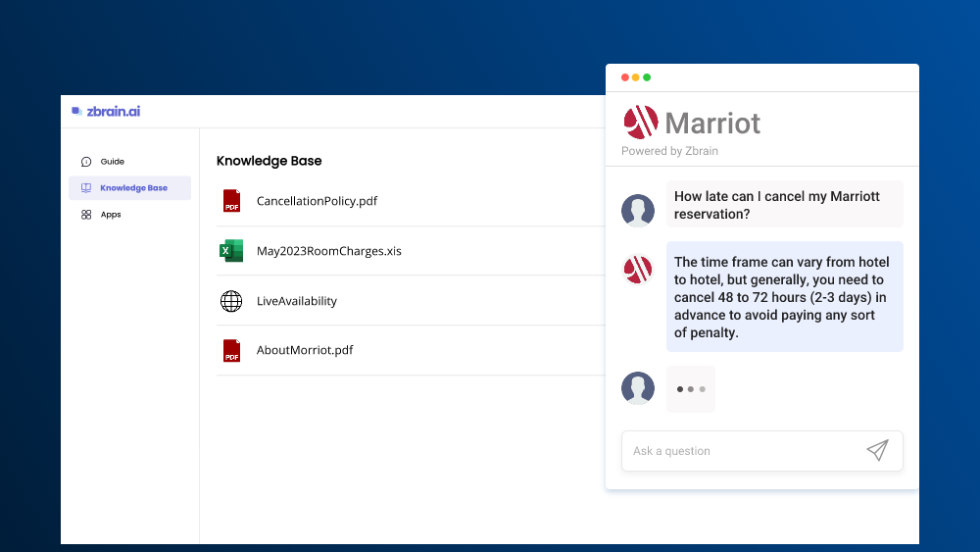Open CancellationPolicy.pdf file name
Screen dimensions: 980x552
point(317,201)
